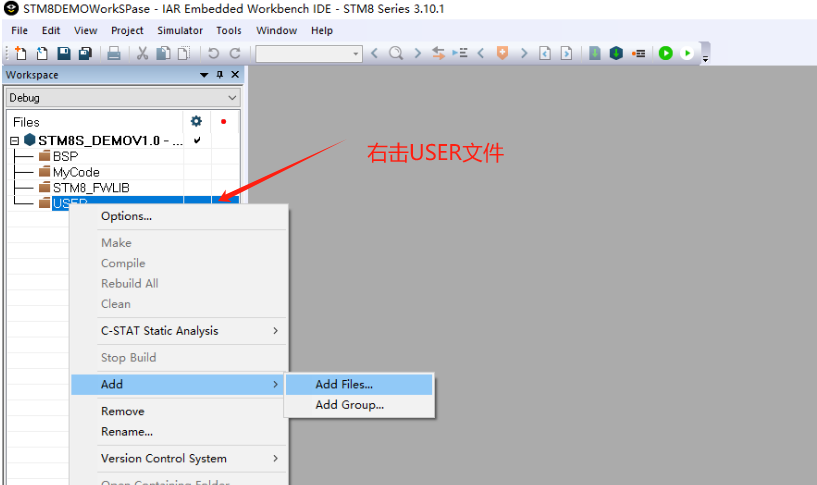Open the Help menu

(x=321, y=31)
